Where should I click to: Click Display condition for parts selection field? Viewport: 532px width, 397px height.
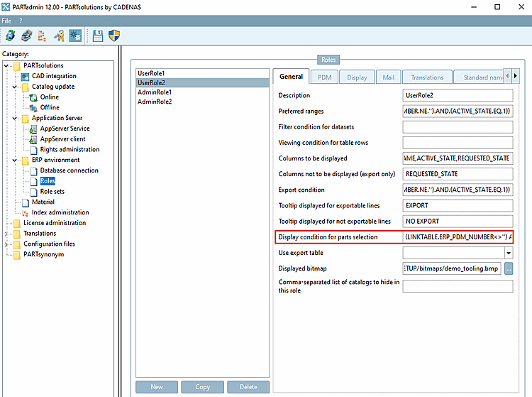tap(458, 237)
